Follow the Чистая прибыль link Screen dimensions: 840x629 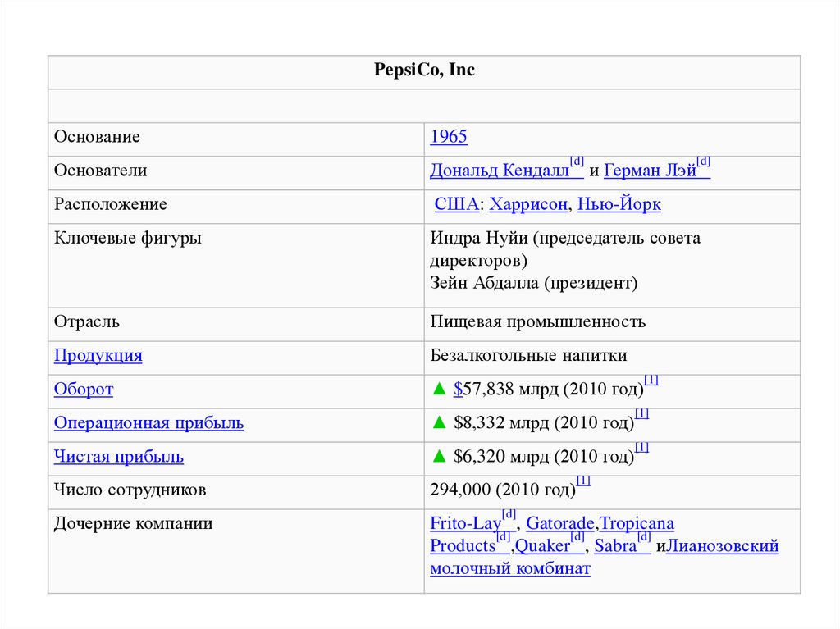[x=119, y=457]
